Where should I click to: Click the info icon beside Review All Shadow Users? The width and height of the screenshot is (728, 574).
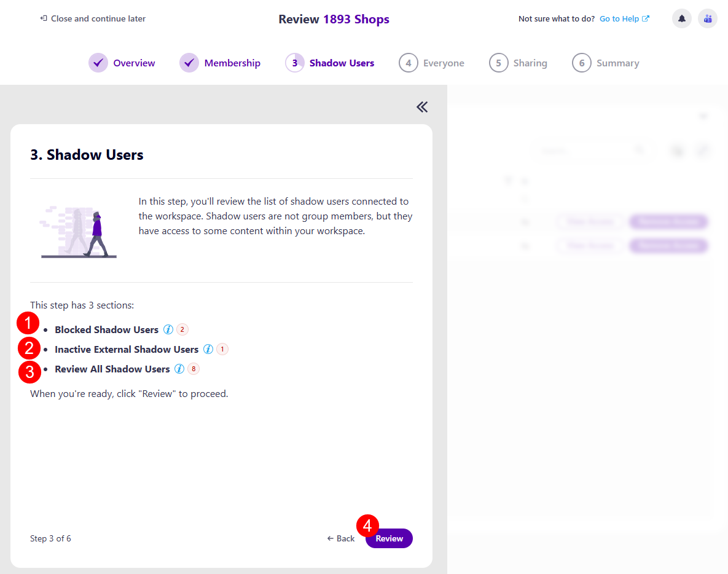180,369
